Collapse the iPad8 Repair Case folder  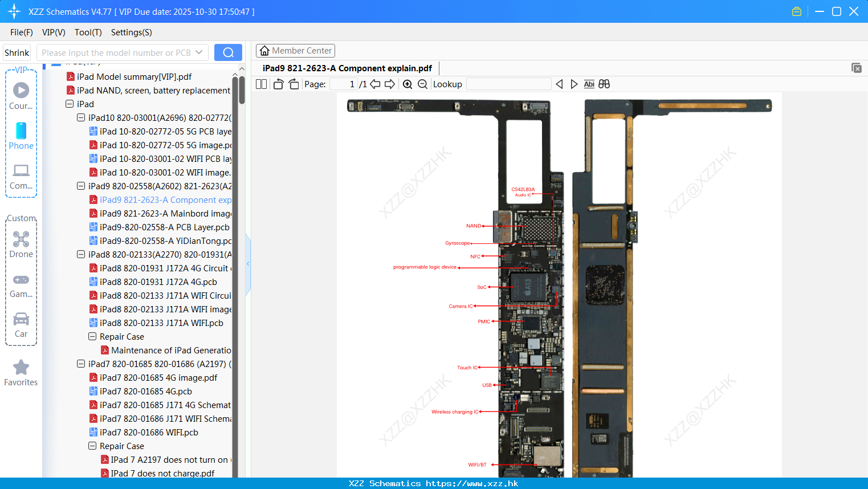[x=92, y=336]
